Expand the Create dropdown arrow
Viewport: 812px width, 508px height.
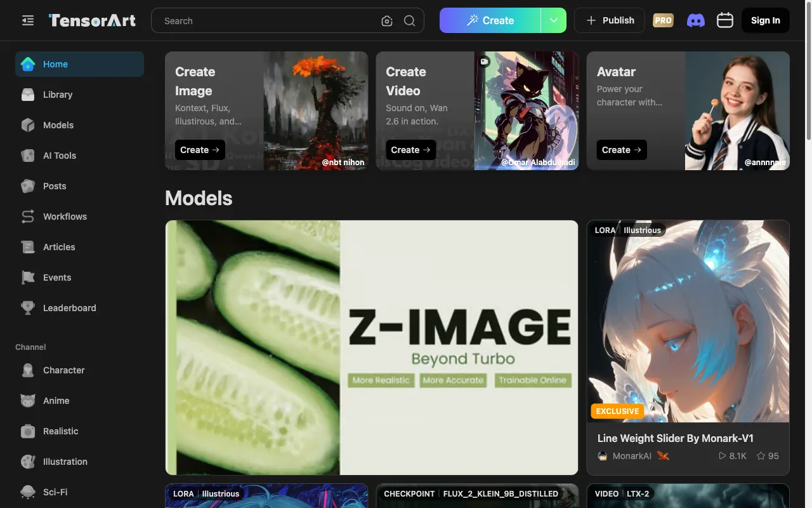[554, 20]
